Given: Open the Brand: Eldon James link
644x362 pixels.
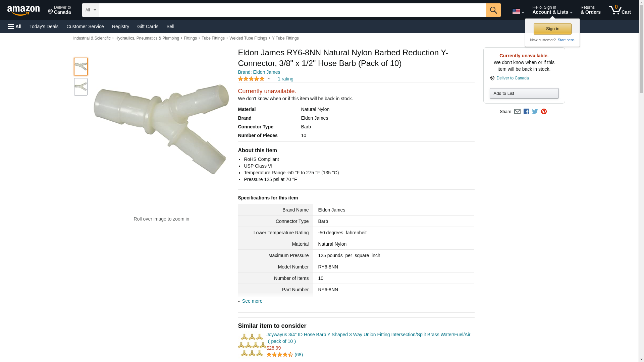Looking at the screenshot, I should (x=259, y=72).
